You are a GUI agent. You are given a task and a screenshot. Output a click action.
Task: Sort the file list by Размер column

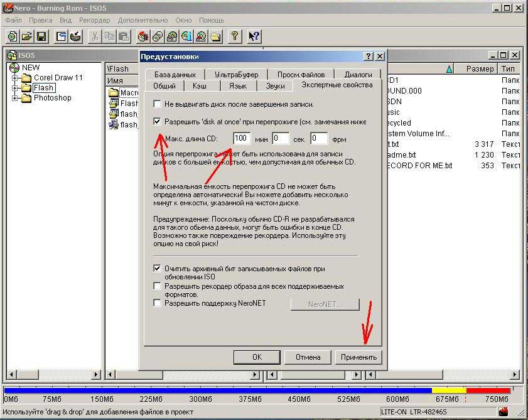coord(475,68)
